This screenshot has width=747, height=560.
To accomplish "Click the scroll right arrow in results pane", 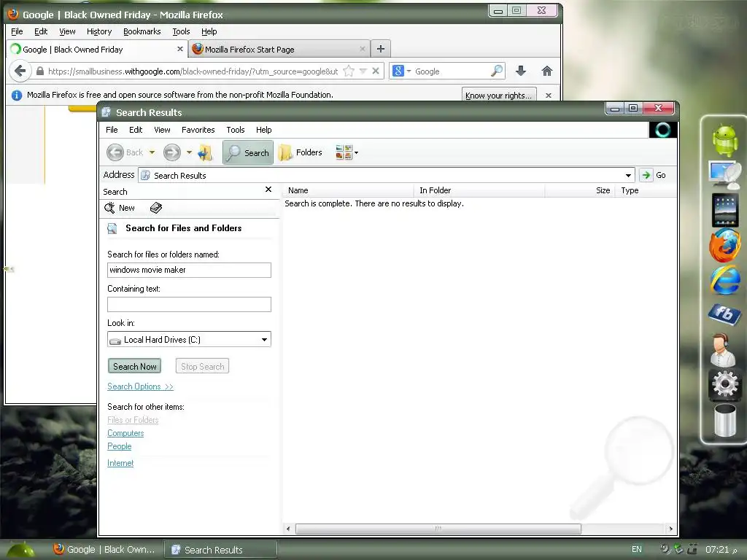I will (x=671, y=529).
